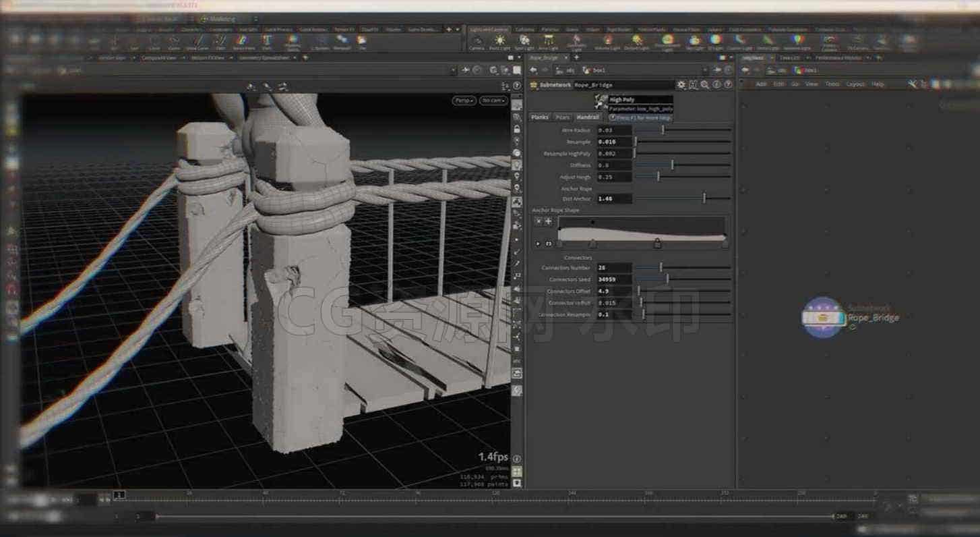Select the Volume Light shelf tool
Viewport: 980px width, 537px height.
[607, 42]
